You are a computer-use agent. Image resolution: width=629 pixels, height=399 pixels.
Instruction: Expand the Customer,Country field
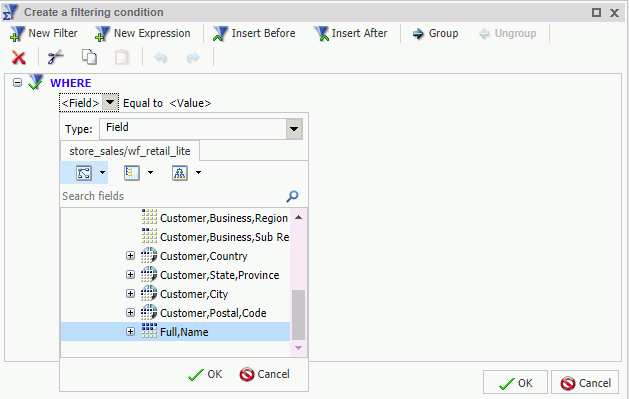(130, 255)
